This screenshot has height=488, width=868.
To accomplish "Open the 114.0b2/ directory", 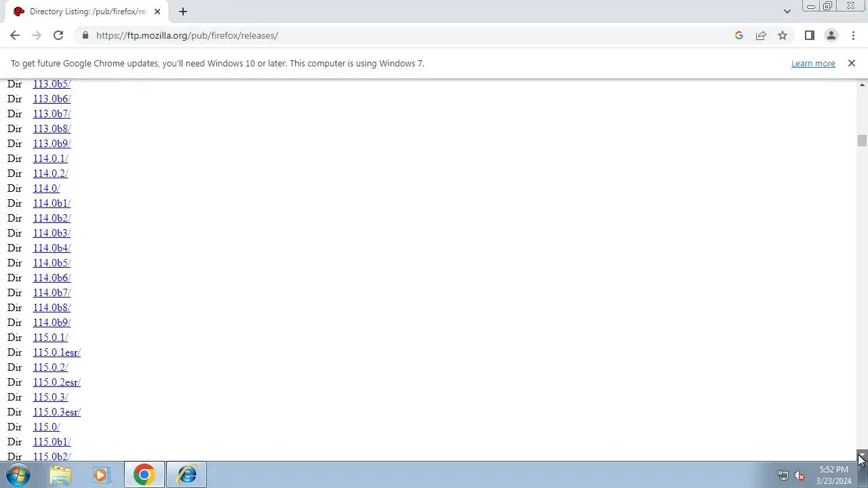I will tap(52, 218).
